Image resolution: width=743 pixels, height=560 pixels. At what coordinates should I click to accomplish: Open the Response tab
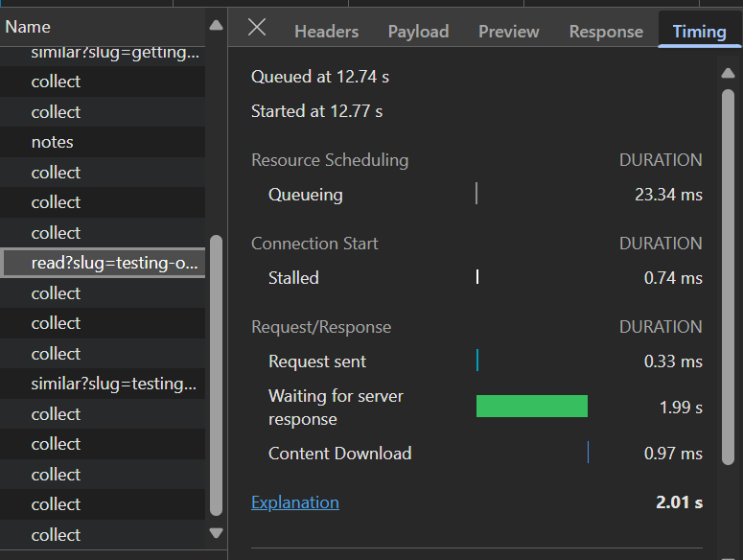point(606,32)
